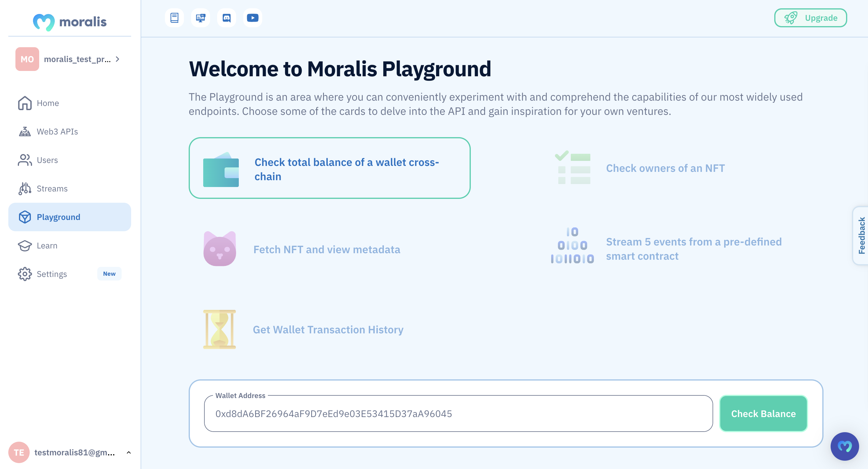Open the Moralis chat bubble widget
The image size is (868, 469).
pyautogui.click(x=844, y=446)
